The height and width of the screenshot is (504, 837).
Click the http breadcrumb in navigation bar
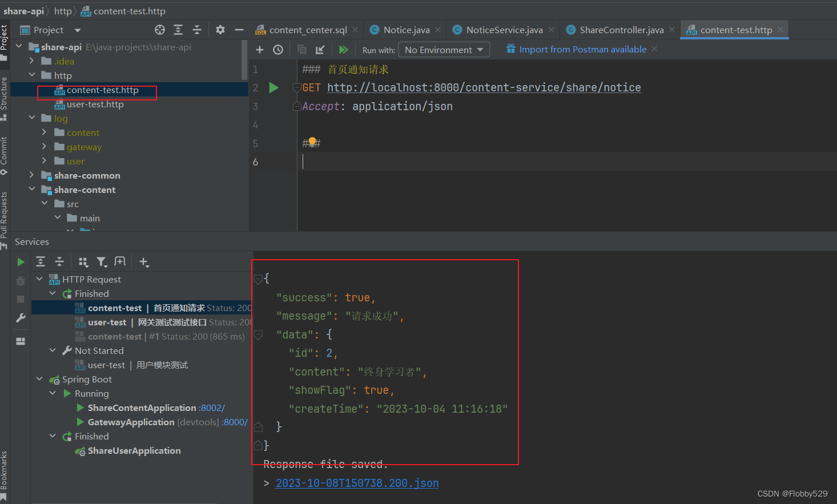(x=63, y=11)
